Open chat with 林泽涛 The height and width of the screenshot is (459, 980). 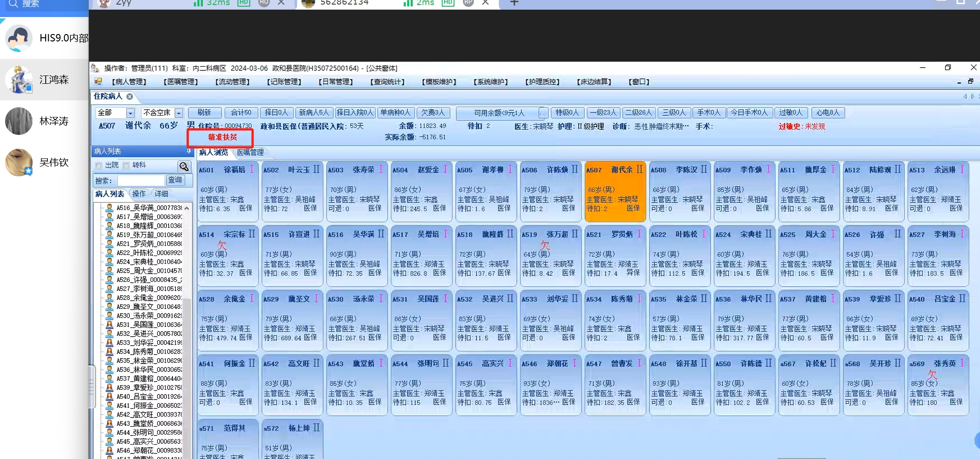pyautogui.click(x=44, y=121)
